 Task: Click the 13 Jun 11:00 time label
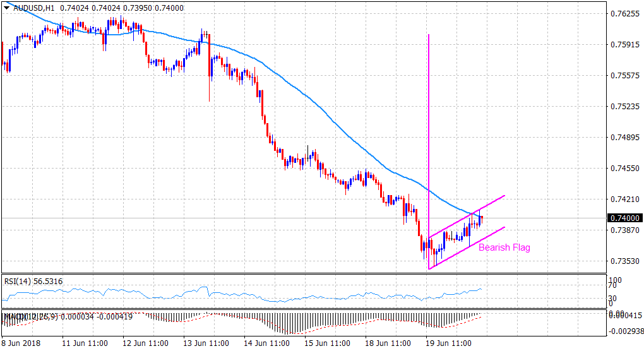[x=205, y=343]
